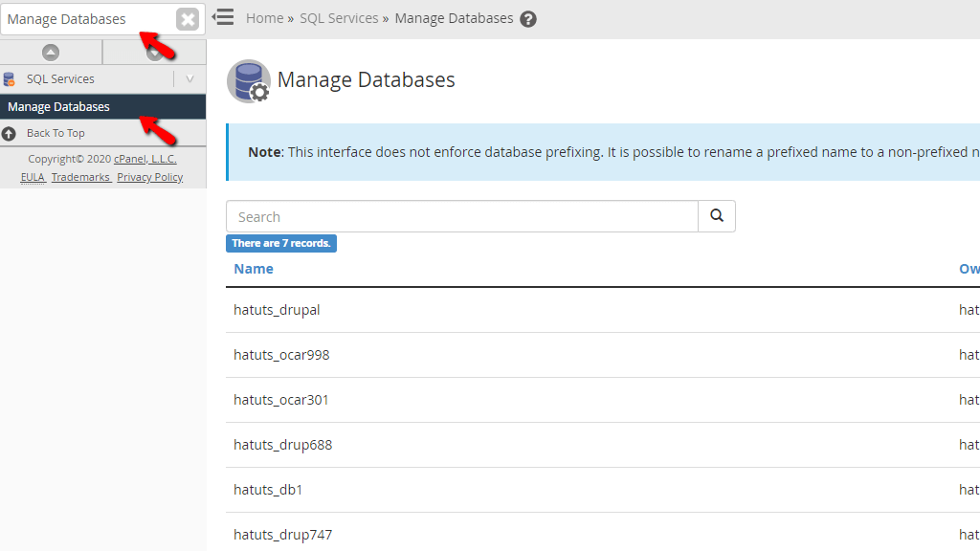
Task: Click the down arrow navigation button in sidebar
Action: 154,53
